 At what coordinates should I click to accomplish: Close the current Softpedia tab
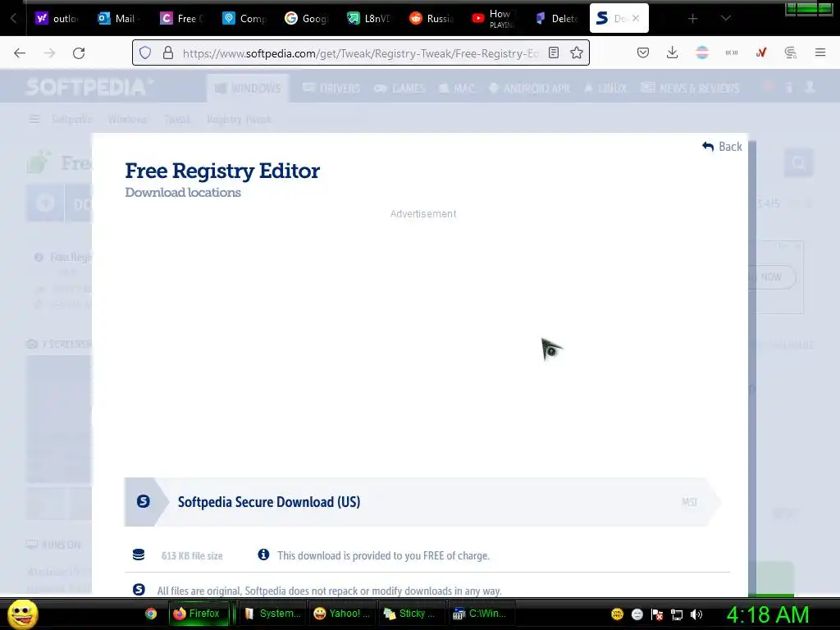pos(636,18)
